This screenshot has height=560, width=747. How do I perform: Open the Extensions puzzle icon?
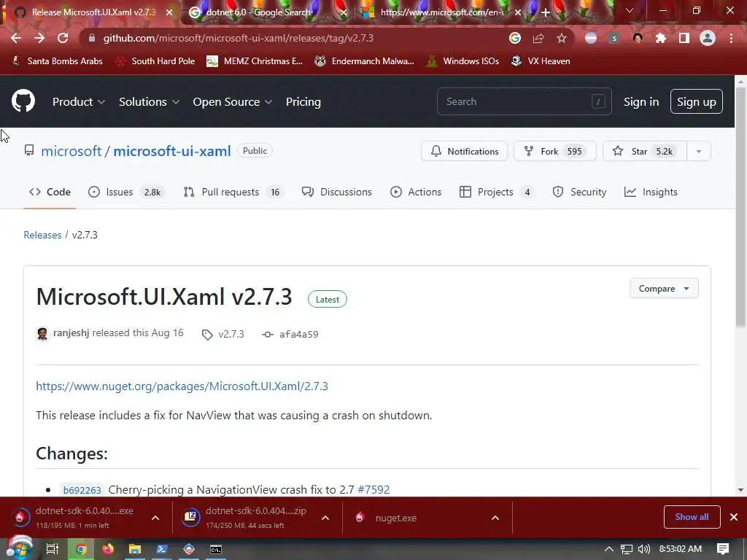click(661, 38)
